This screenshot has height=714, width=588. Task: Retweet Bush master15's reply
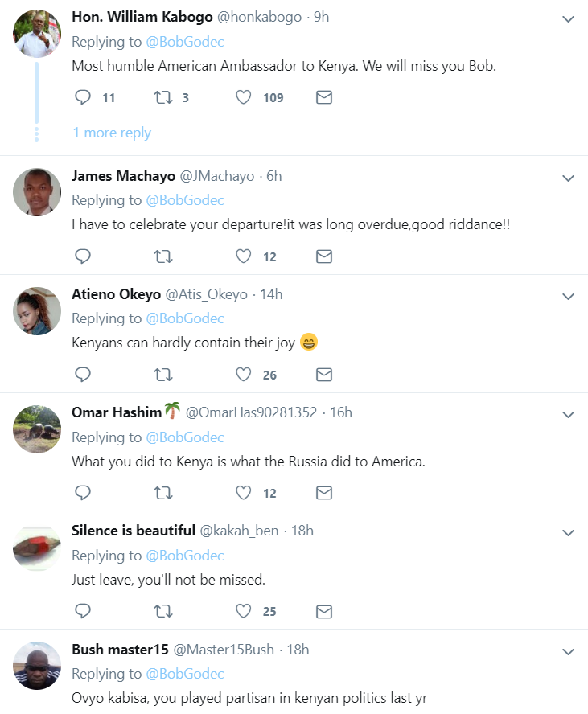(x=163, y=711)
